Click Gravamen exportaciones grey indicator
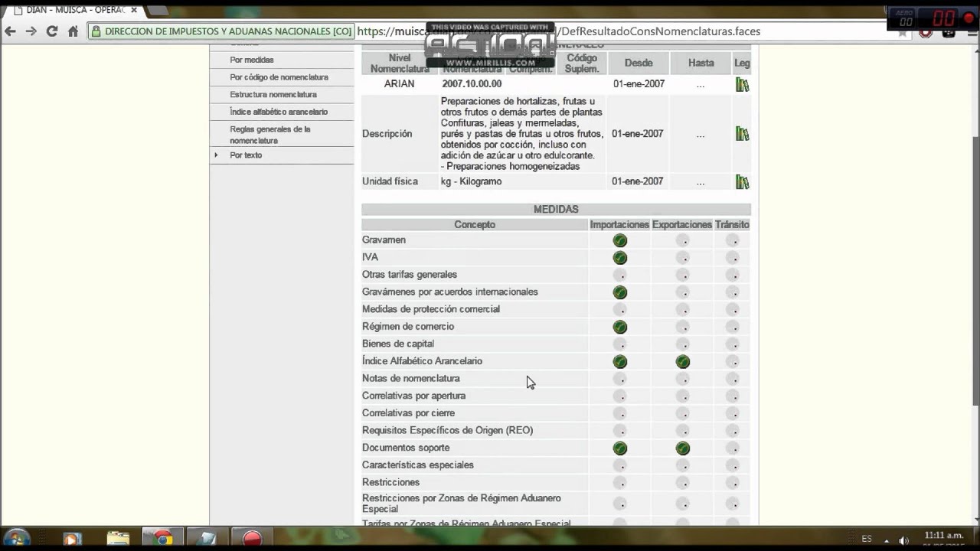The width and height of the screenshot is (980, 551). pos(683,240)
